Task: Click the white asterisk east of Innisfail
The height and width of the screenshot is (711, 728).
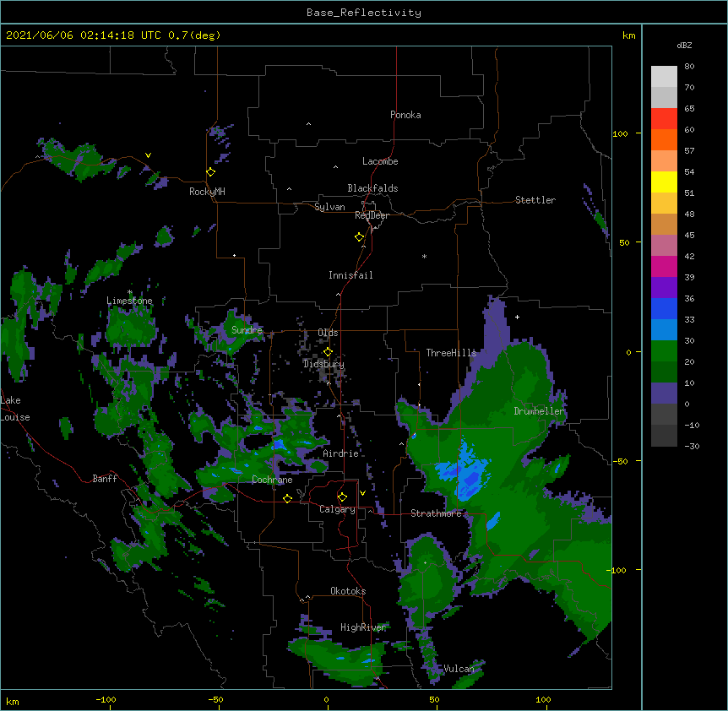Action: [x=424, y=257]
